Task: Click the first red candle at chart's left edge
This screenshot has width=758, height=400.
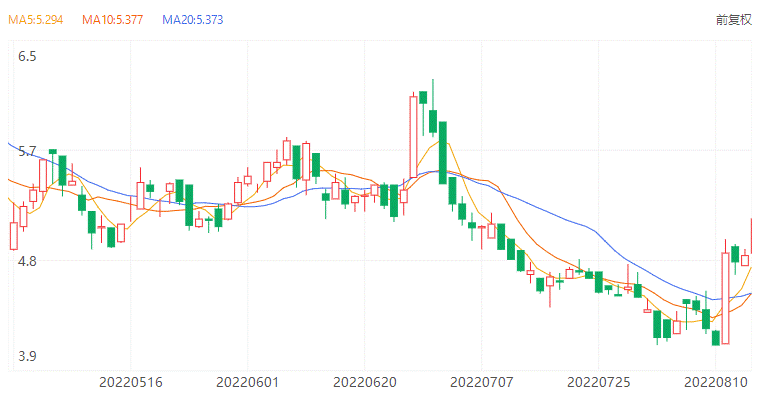Action: [x=14, y=236]
